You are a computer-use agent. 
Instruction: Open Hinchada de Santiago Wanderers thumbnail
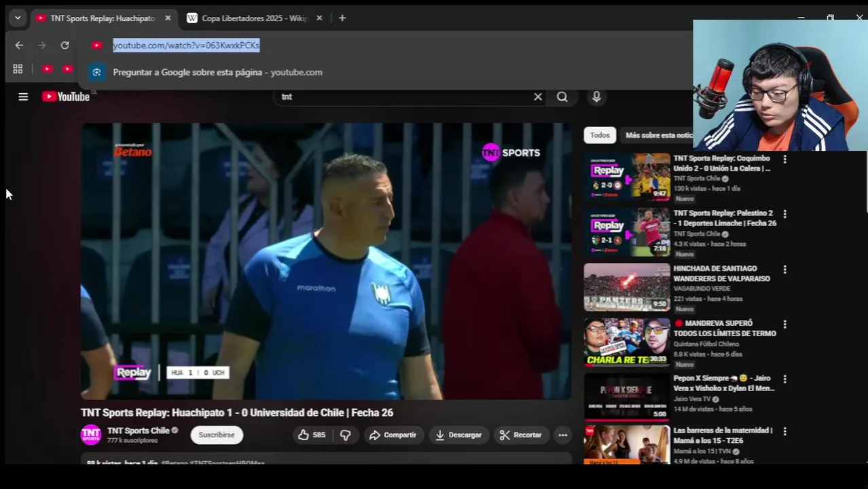(627, 287)
